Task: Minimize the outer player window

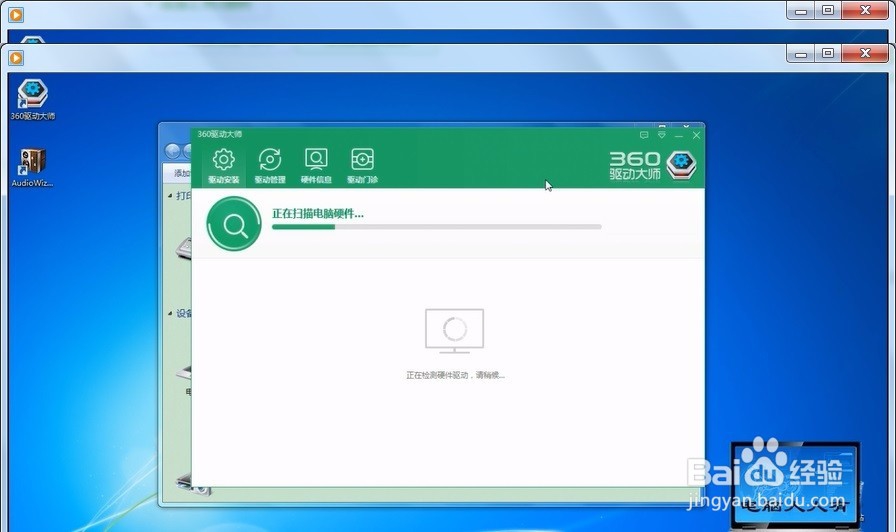Action: [801, 10]
